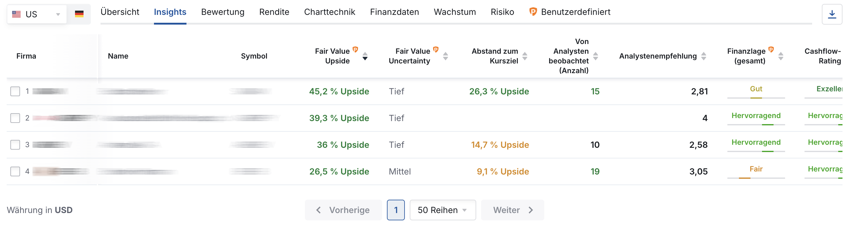The height and width of the screenshot is (227, 868).
Task: Switch to the Bewertung tab
Action: pyautogui.click(x=223, y=12)
